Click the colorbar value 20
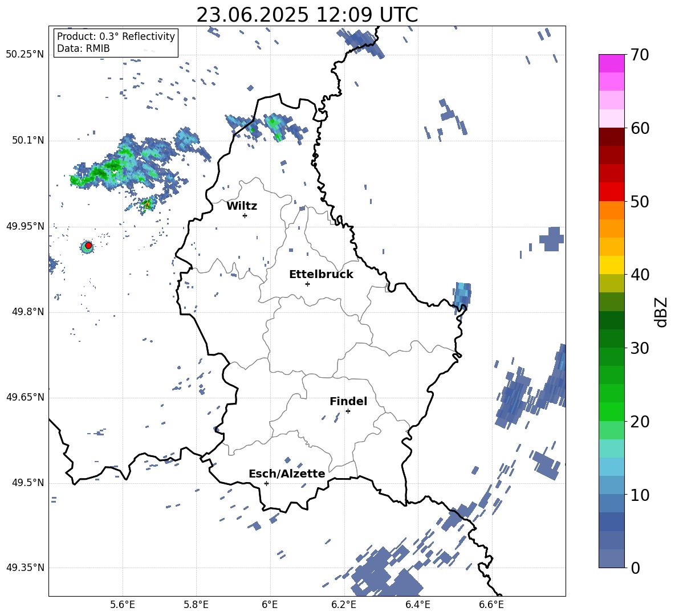This screenshot has height=616, width=675. pos(640,421)
